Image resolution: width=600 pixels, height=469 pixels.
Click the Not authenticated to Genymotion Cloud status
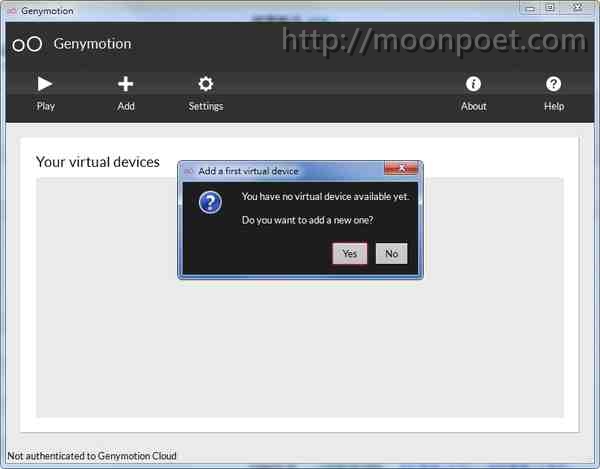[92, 456]
